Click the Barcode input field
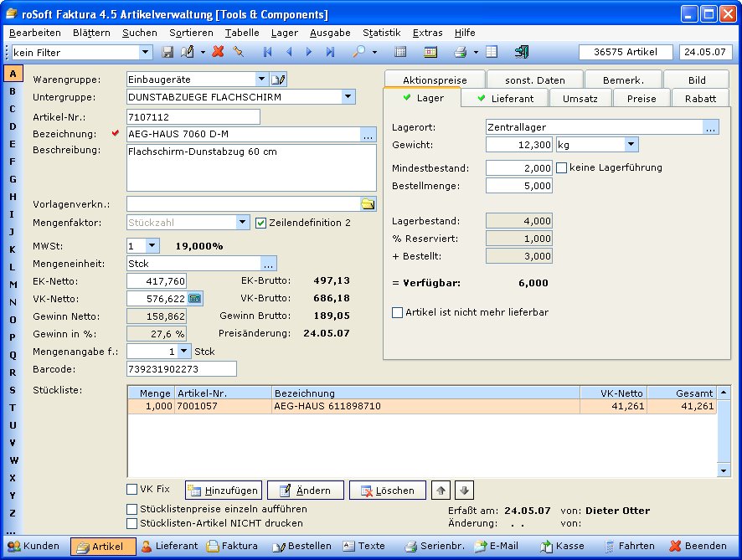 point(181,369)
